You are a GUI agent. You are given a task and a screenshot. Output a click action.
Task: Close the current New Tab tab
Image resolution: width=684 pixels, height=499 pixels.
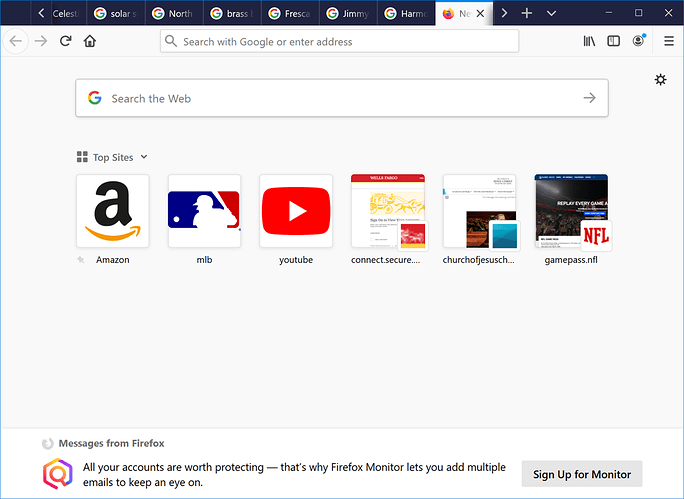point(480,14)
